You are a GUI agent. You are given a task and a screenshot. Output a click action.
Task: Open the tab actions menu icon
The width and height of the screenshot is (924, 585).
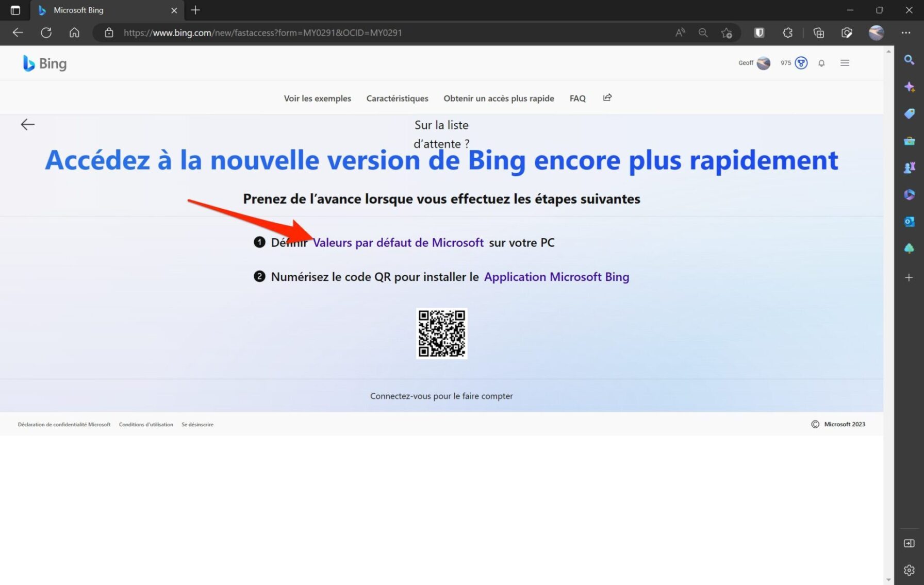click(15, 10)
